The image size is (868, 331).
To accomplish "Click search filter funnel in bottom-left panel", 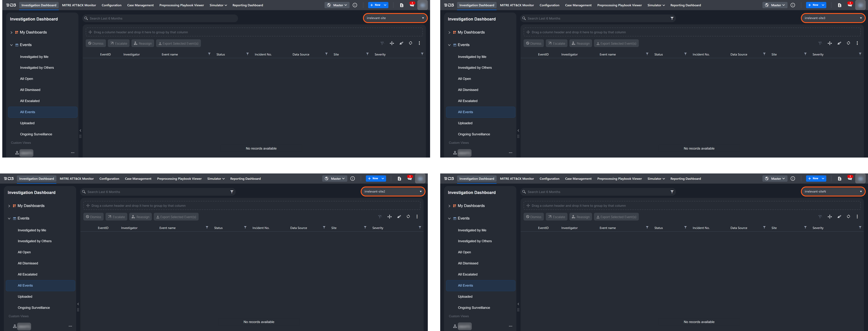I will (232, 192).
